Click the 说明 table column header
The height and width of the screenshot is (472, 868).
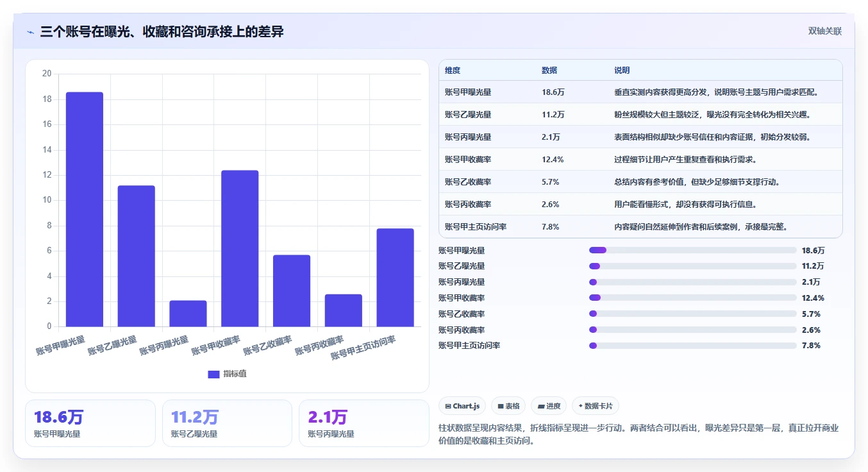tap(622, 71)
